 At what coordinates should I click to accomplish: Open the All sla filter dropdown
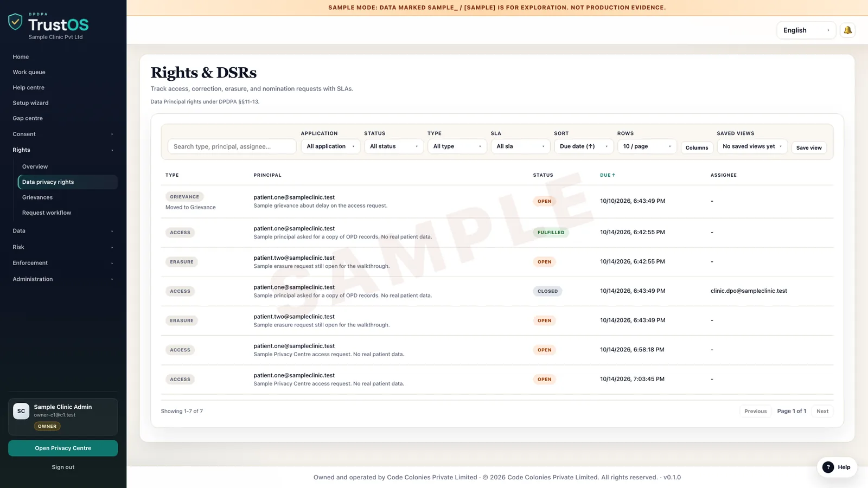tap(521, 146)
